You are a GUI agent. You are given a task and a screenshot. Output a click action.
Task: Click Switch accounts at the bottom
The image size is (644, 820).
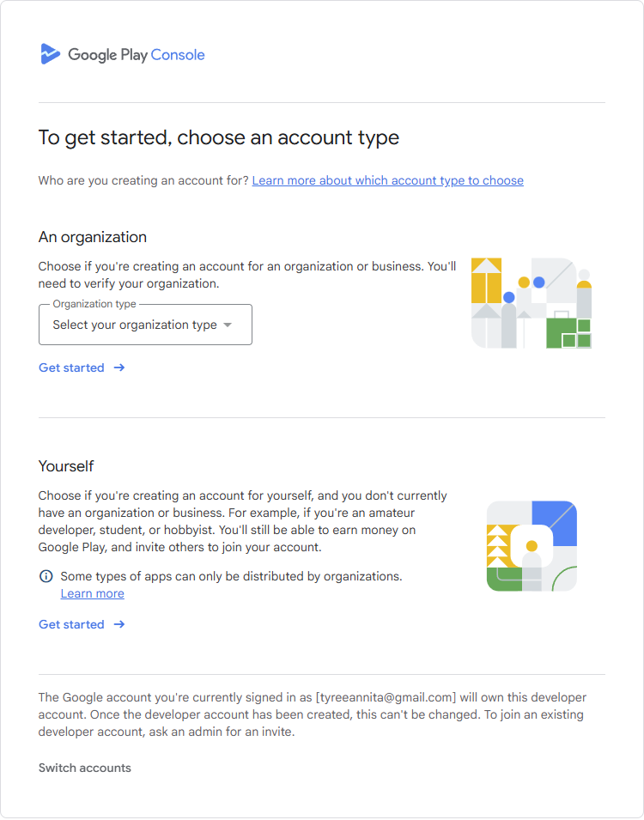tap(84, 768)
